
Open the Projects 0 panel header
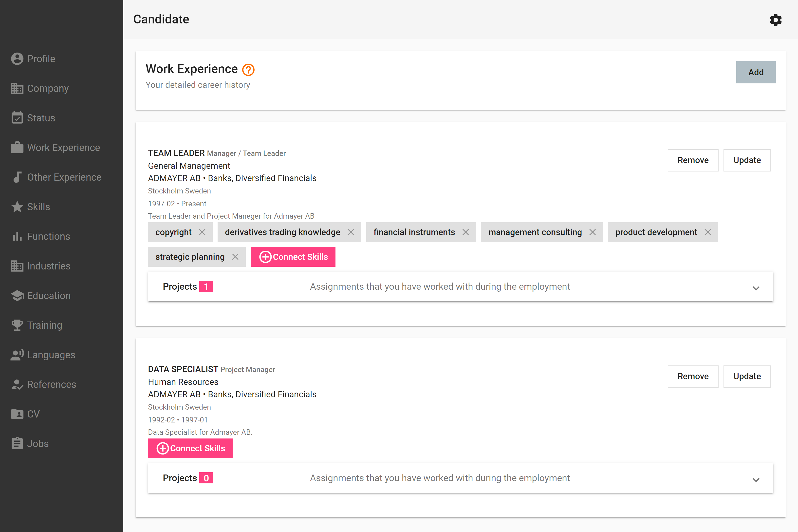point(461,478)
